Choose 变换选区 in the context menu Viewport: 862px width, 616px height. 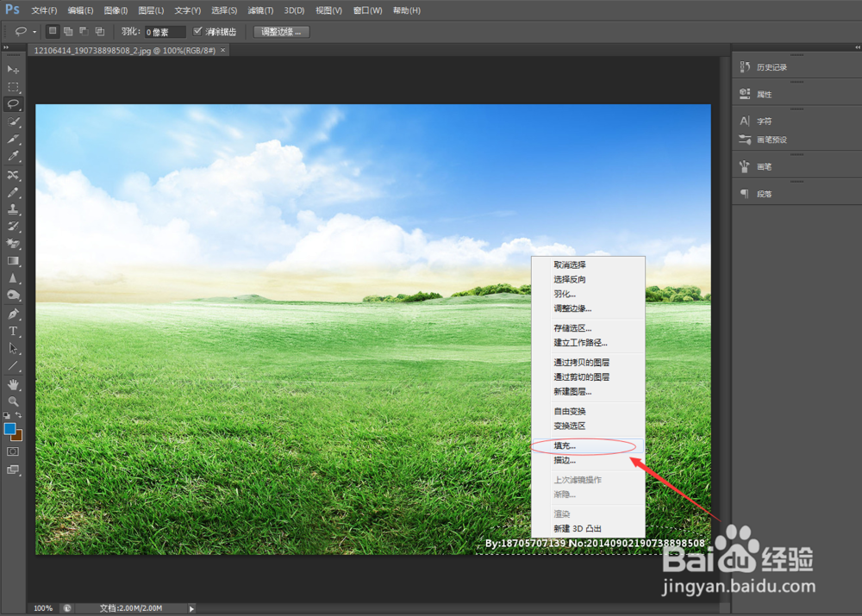588,426
